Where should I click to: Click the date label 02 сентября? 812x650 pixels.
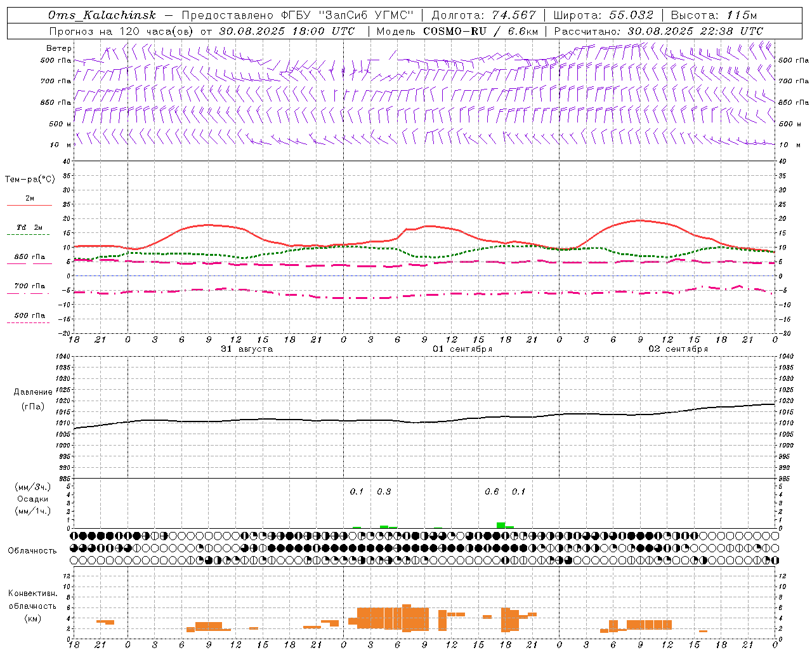pos(678,349)
